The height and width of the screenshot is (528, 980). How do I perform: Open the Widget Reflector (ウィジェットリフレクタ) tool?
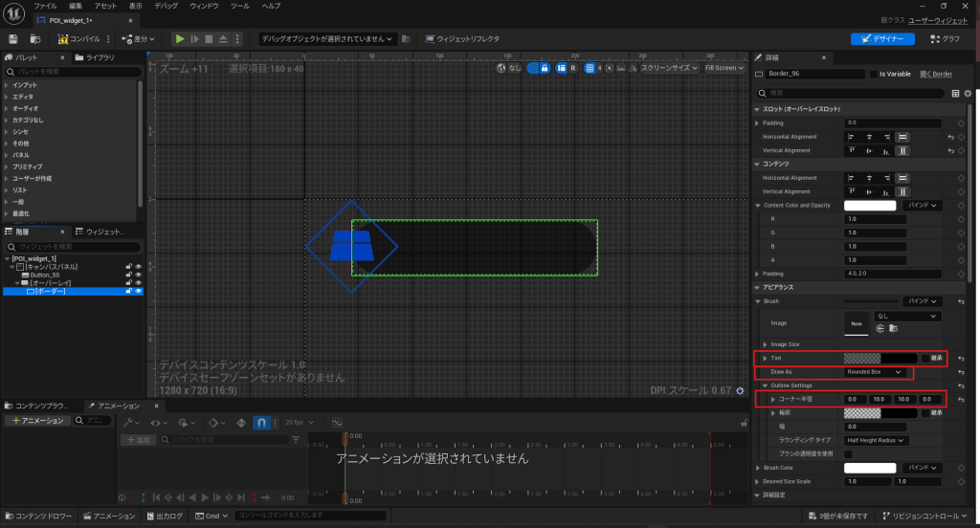[462, 39]
